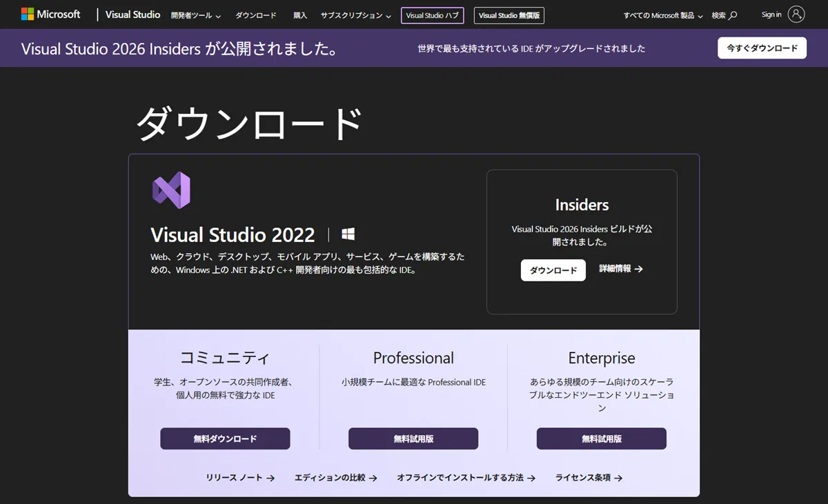Open the ダウンロード menu item in navigation
This screenshot has width=828, height=504.
click(x=256, y=15)
